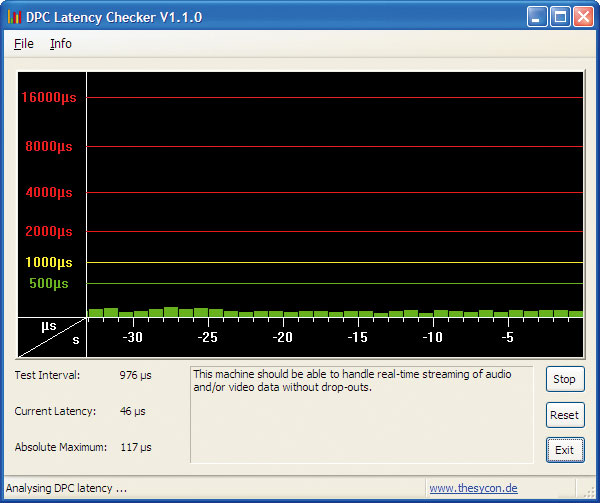The width and height of the screenshot is (600, 503).
Task: Open the www.thesycon.de link
Action: pos(473,488)
